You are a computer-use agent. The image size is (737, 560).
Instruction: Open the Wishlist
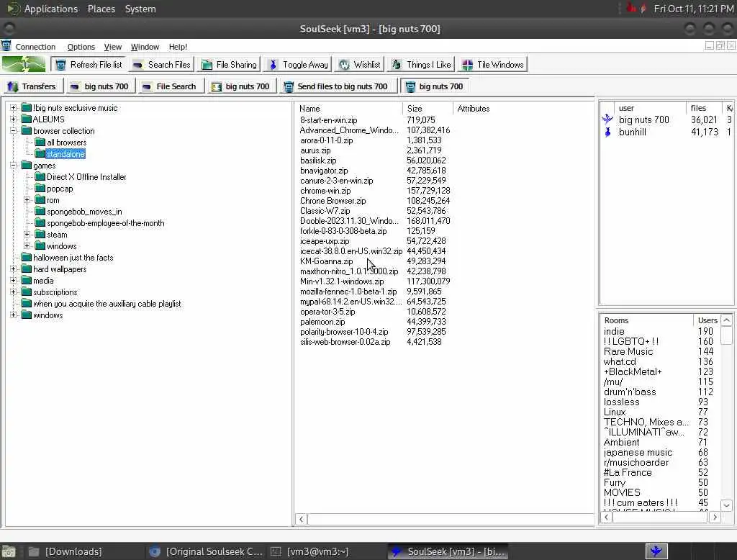[359, 64]
